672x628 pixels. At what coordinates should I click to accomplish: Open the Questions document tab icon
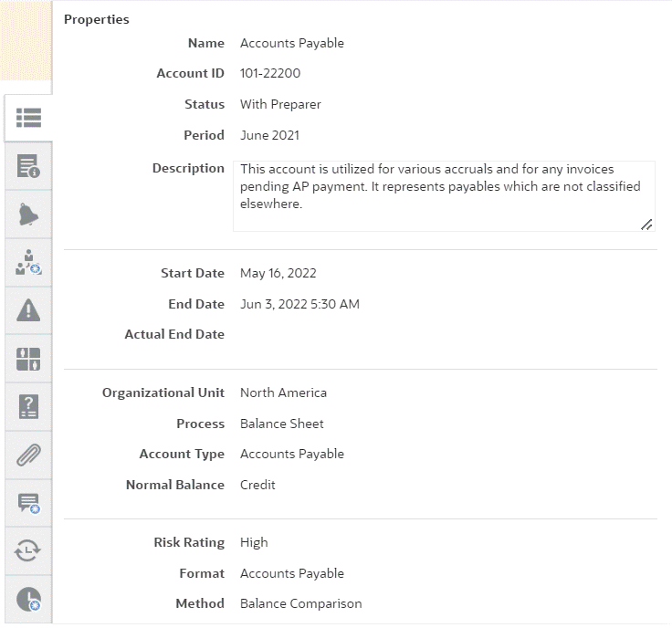[x=28, y=406]
